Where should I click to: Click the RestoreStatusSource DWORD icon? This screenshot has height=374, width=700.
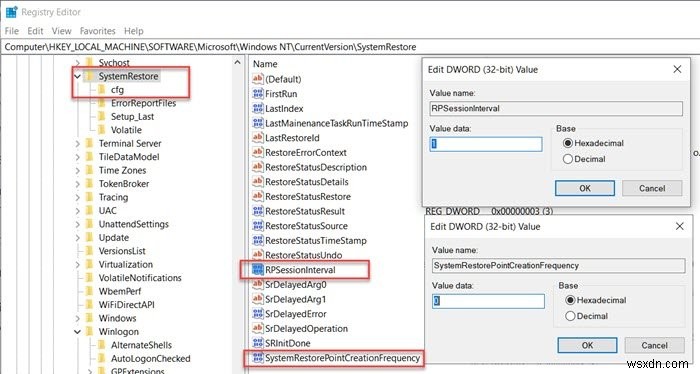[x=258, y=226]
